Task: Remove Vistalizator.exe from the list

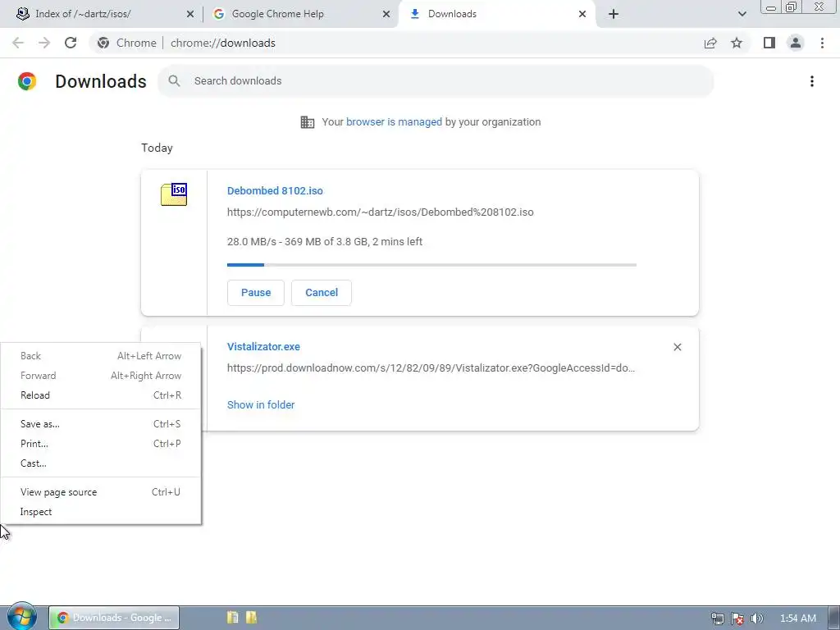Action: click(677, 347)
